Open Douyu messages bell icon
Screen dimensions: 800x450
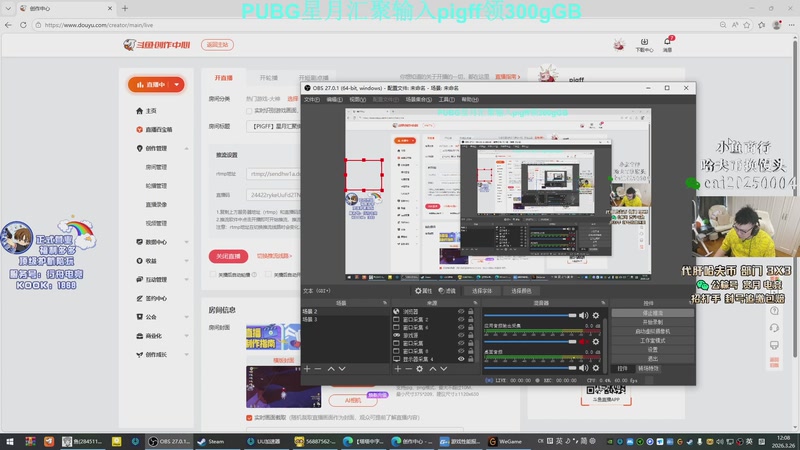[667, 44]
